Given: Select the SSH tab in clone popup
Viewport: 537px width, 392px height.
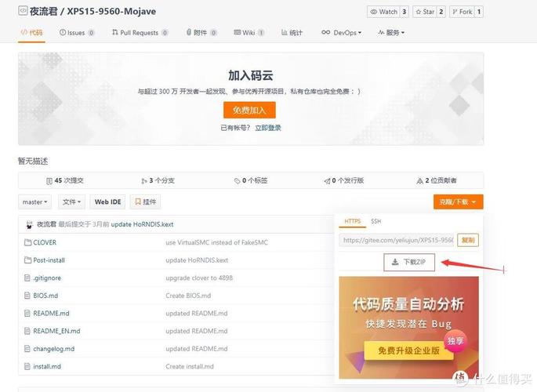Looking at the screenshot, I should click(x=376, y=222).
